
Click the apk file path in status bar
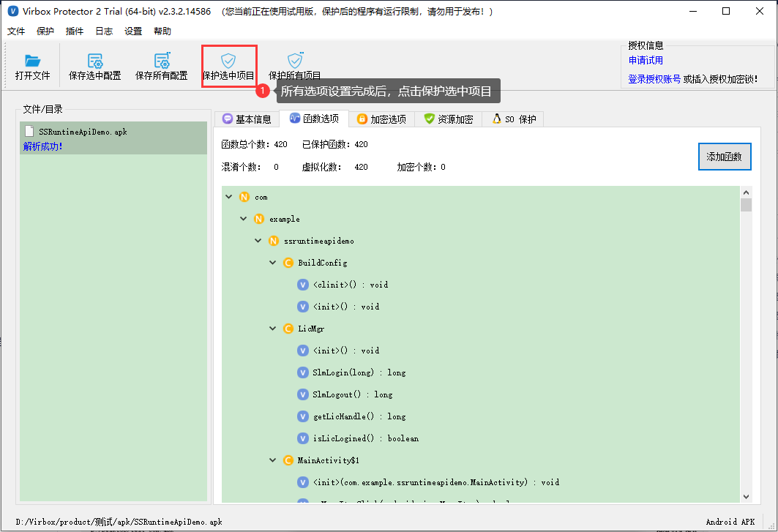point(119,522)
